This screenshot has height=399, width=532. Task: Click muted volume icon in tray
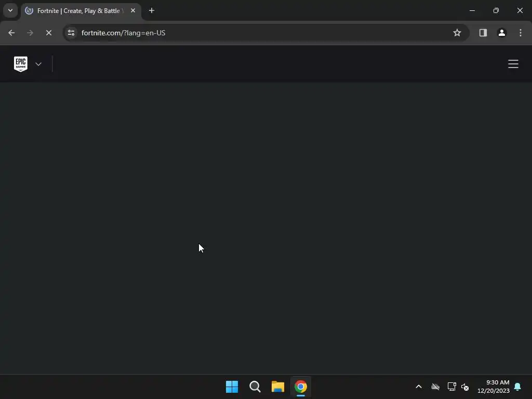click(x=465, y=387)
